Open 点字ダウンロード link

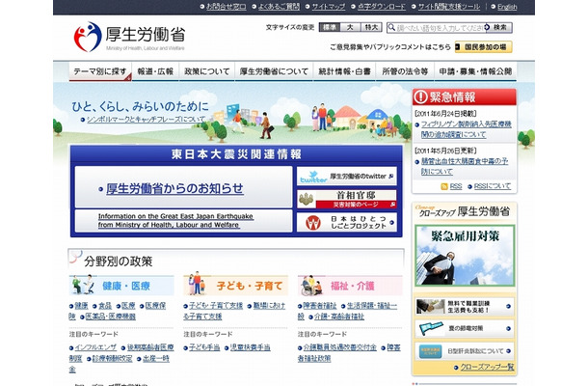[x=381, y=7]
